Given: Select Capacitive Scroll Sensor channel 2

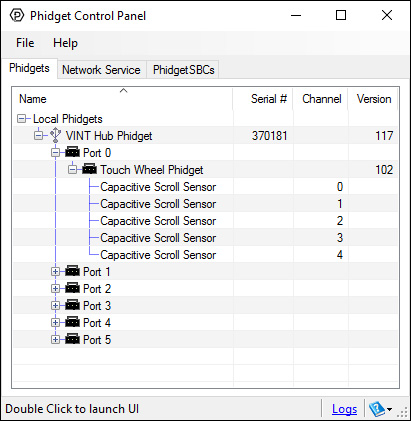Looking at the screenshot, I should [x=205, y=221].
